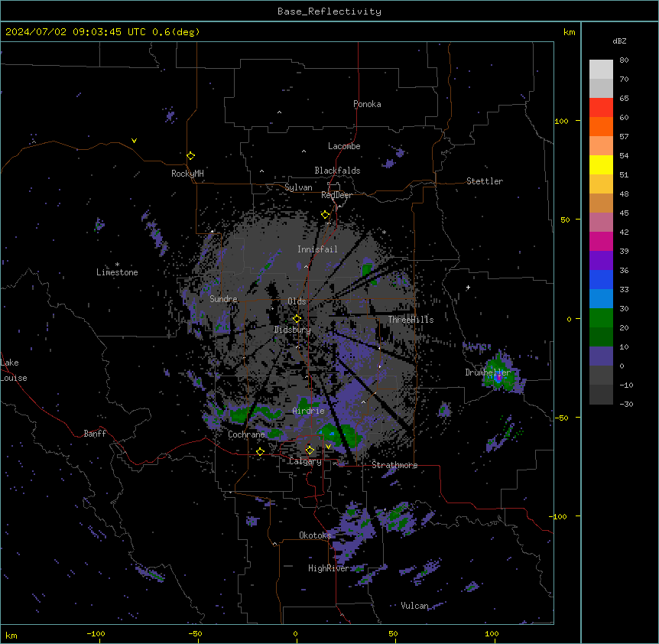Select the Banff label
659x644 pixels.
95,434
